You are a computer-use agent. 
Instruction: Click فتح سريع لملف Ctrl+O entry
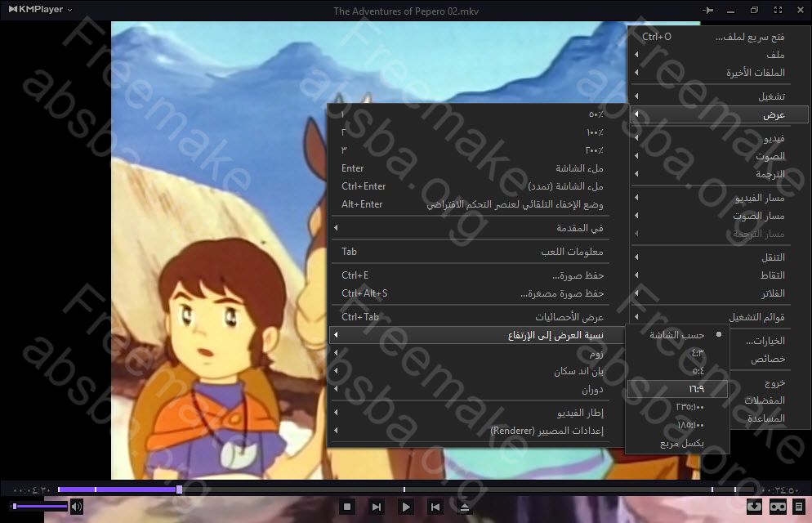[719, 37]
